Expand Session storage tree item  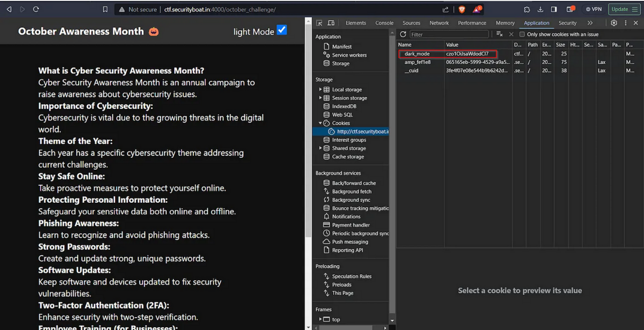tap(320, 98)
